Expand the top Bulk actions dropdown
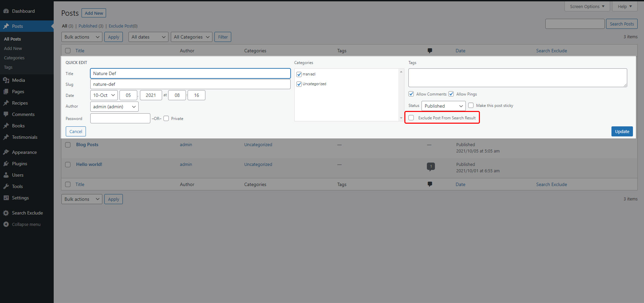This screenshot has height=303, width=644. tap(82, 37)
